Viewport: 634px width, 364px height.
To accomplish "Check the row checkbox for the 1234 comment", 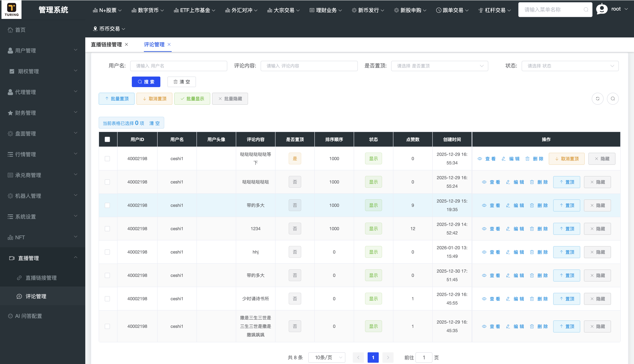I will (x=108, y=229).
